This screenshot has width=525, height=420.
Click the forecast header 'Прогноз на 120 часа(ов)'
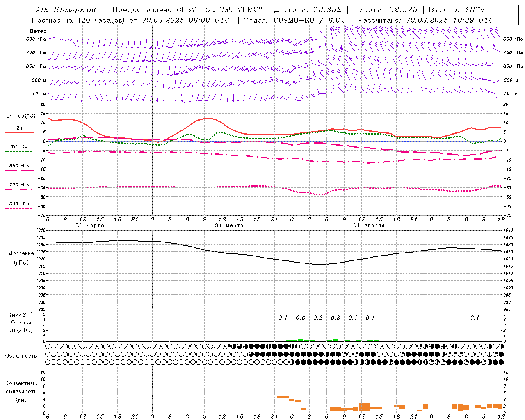(x=79, y=20)
